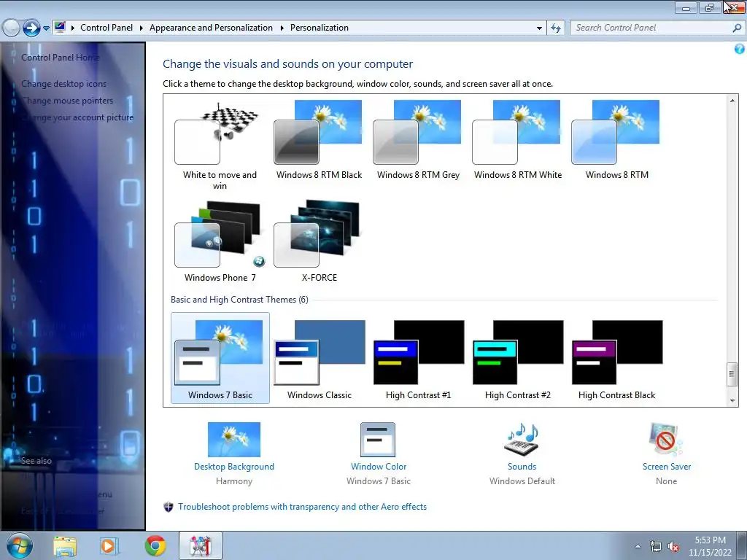
Task: Open the Screen Saver icon
Action: [x=666, y=440]
